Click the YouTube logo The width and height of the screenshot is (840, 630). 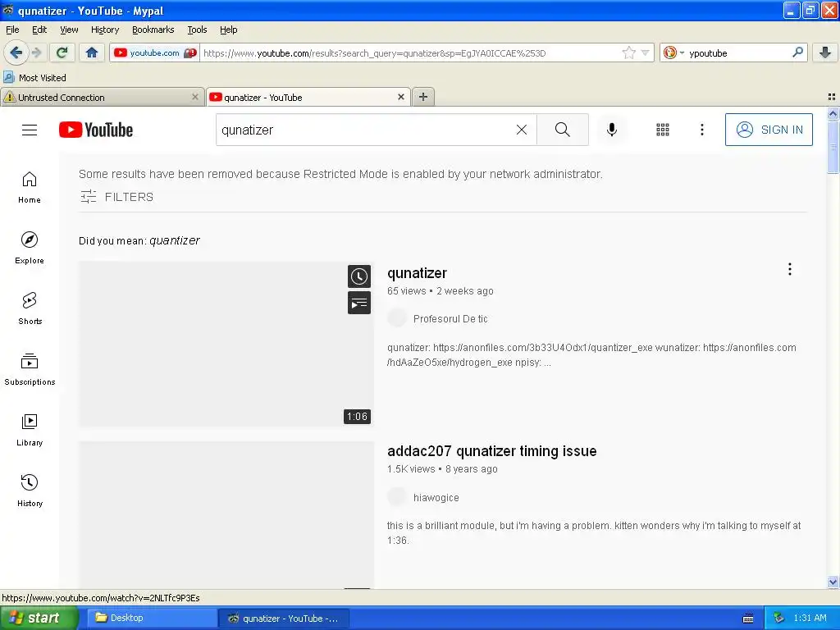[96, 130]
